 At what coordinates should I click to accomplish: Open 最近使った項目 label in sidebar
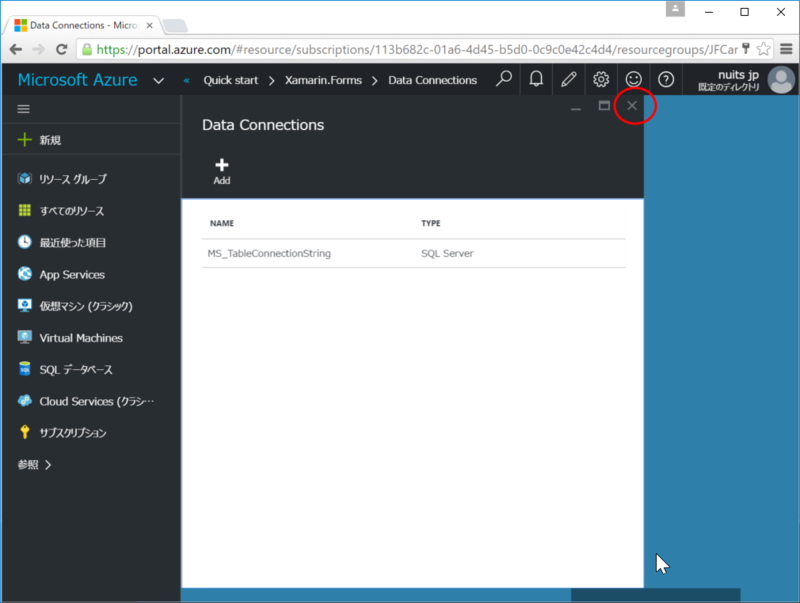click(x=73, y=242)
